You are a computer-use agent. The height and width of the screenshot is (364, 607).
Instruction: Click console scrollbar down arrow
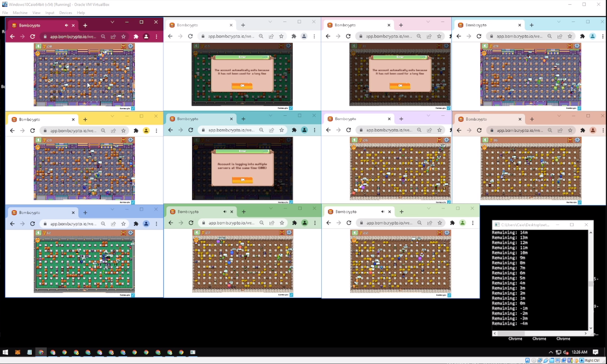[591, 328]
